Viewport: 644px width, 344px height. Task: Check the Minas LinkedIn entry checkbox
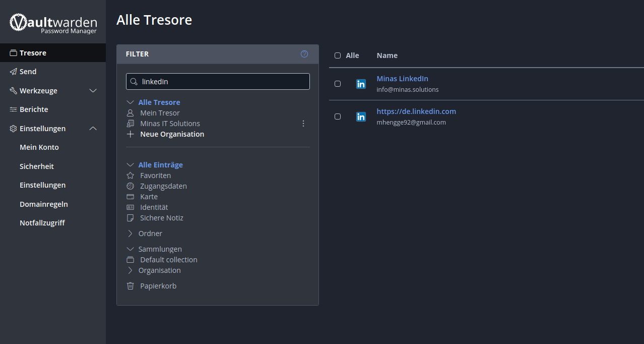338,84
